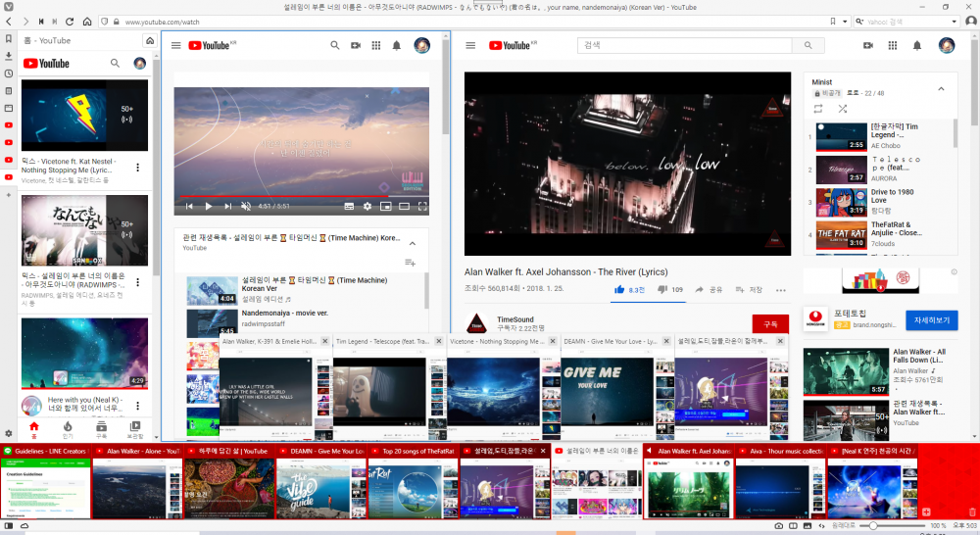Image resolution: width=980 pixels, height=535 pixels.
Task: Collapse the Minist playlist panel
Action: pos(941,89)
